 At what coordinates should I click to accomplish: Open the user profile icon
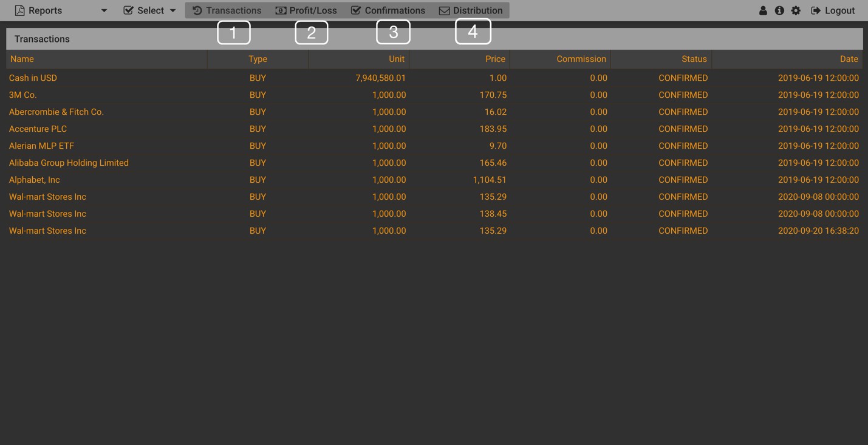pos(763,10)
